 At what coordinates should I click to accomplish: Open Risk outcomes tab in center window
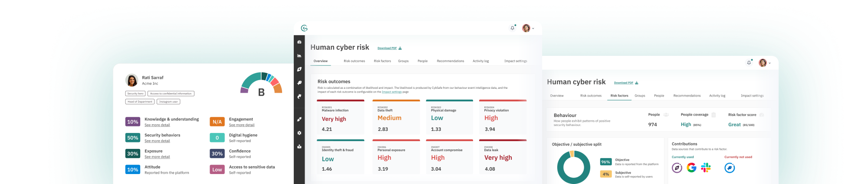(355, 61)
